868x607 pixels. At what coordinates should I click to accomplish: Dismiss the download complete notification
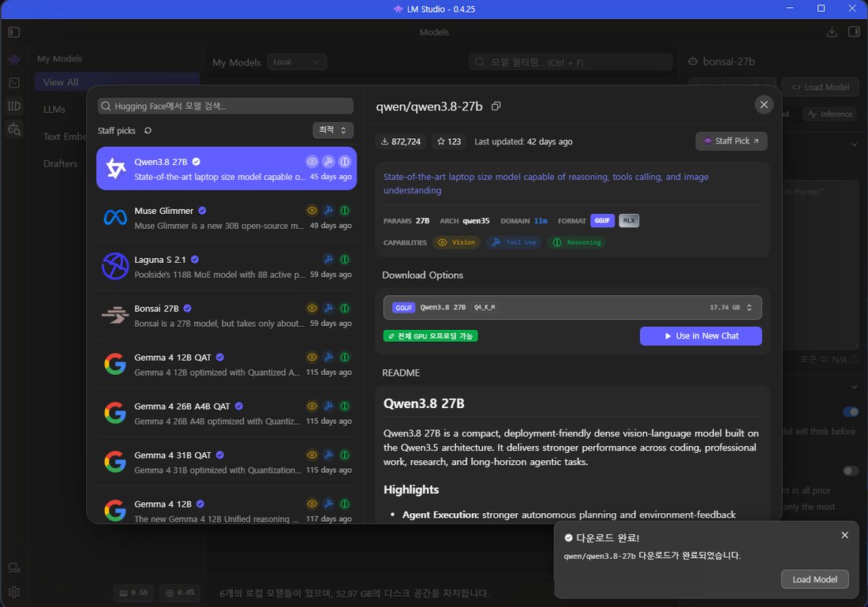845,535
